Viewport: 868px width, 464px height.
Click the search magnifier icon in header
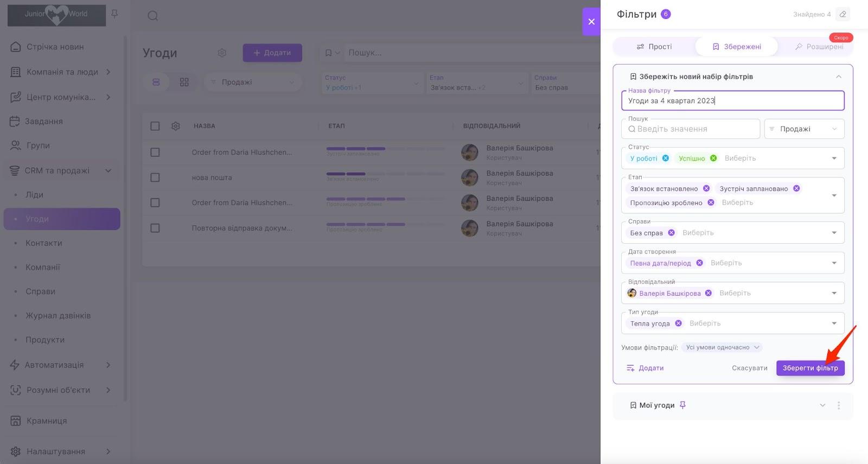point(153,16)
